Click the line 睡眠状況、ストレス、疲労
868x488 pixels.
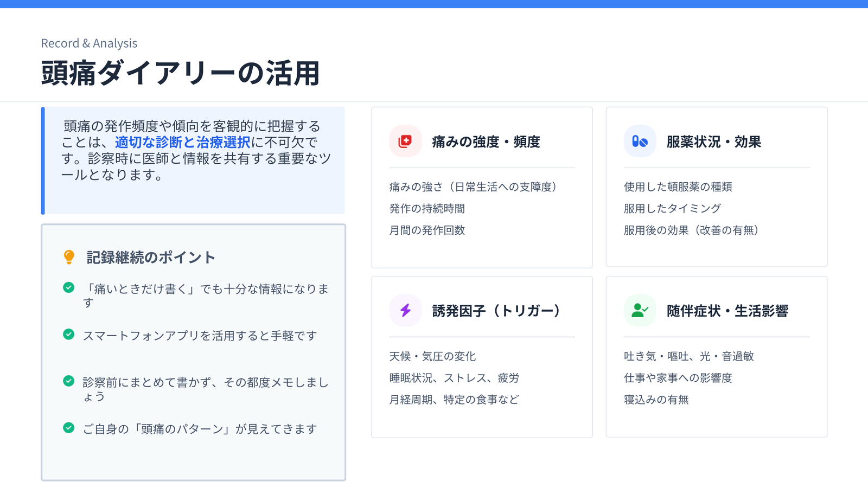(x=454, y=378)
